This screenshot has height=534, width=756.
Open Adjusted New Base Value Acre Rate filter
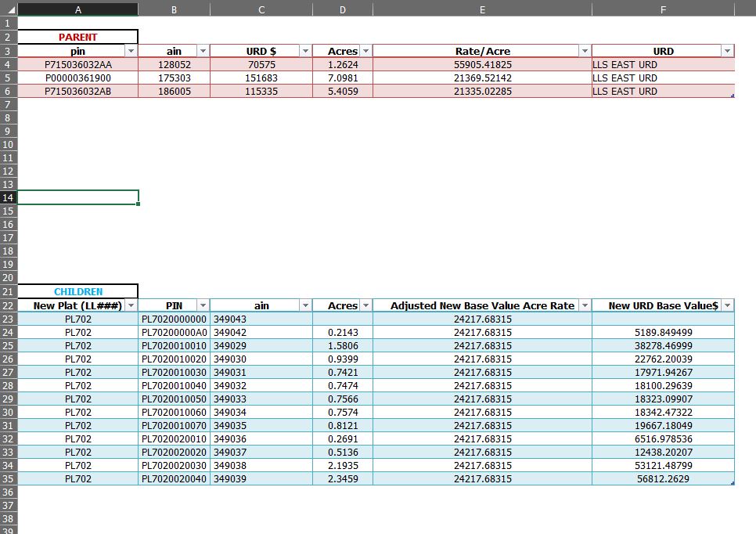585,305
